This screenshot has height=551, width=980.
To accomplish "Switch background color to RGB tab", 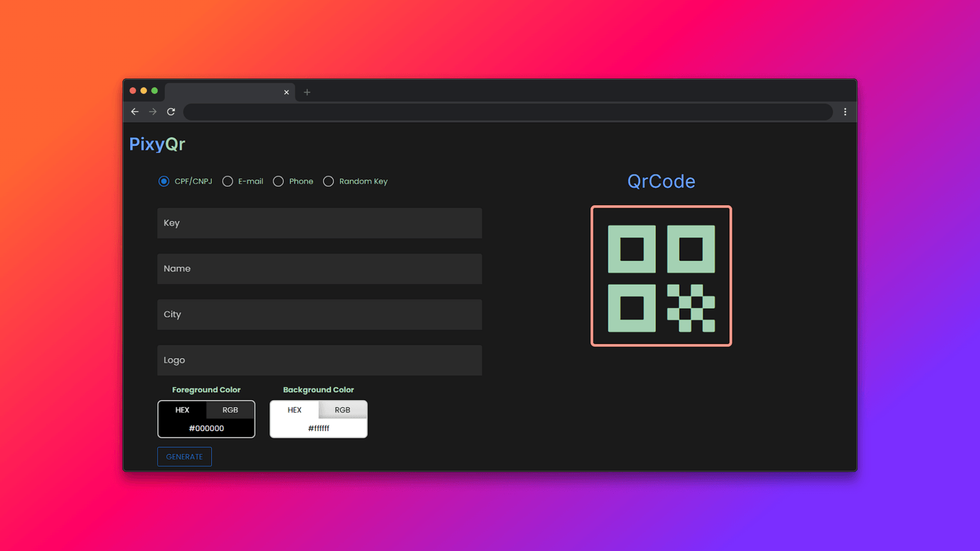I will tap(343, 410).
